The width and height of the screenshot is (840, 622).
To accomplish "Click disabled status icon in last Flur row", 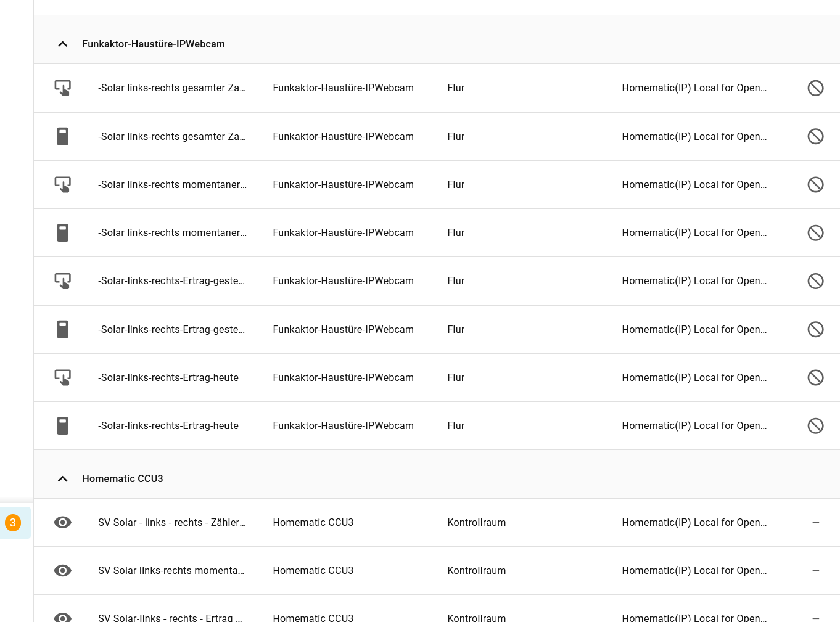I will coord(815,425).
